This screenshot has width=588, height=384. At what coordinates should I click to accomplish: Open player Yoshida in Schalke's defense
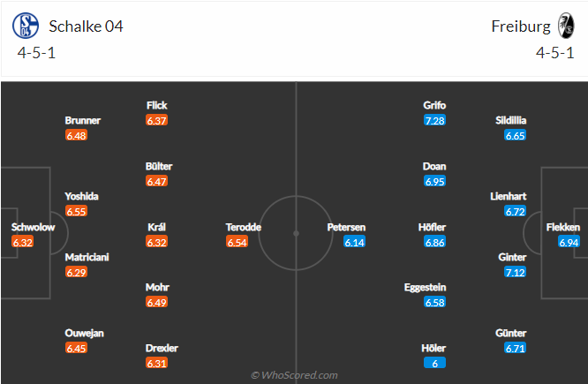81,197
